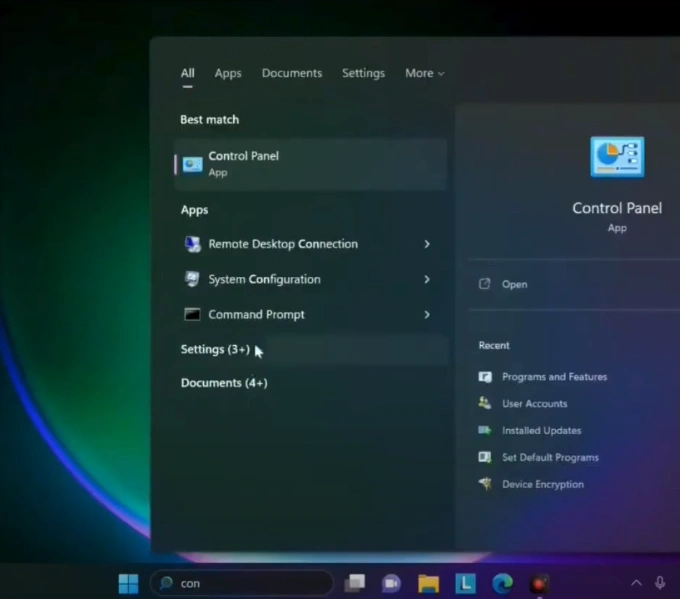Click the taskbar search box containing con
This screenshot has height=599, width=680.
tap(242, 583)
